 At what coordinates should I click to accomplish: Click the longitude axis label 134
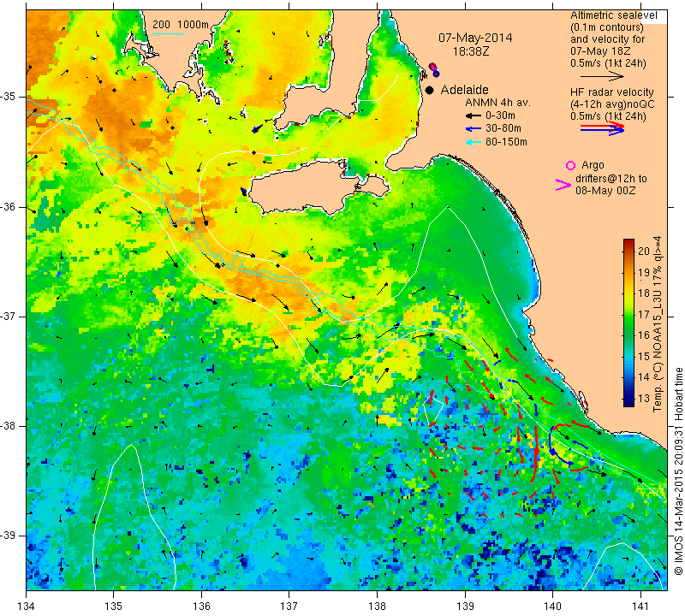(x=27, y=606)
